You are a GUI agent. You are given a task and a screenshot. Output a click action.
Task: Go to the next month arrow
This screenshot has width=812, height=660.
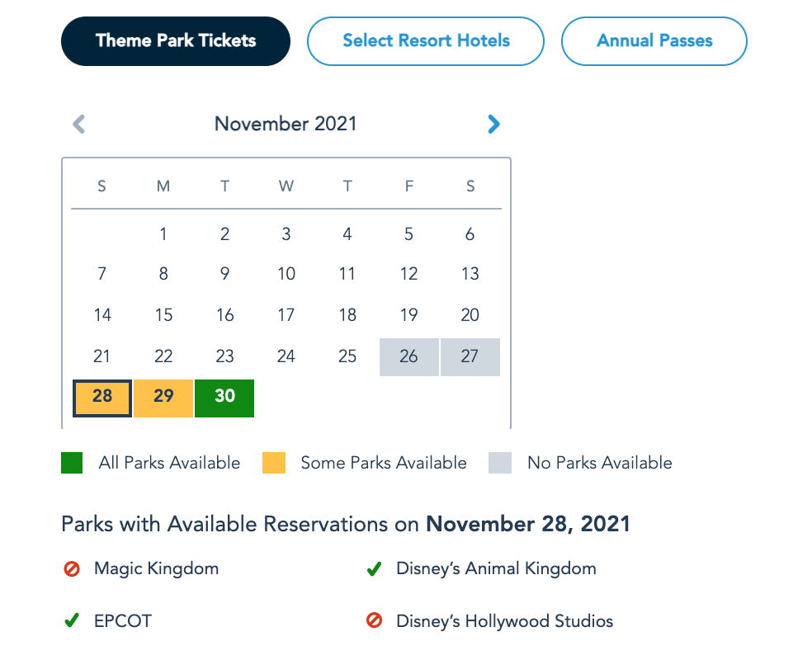coord(493,125)
